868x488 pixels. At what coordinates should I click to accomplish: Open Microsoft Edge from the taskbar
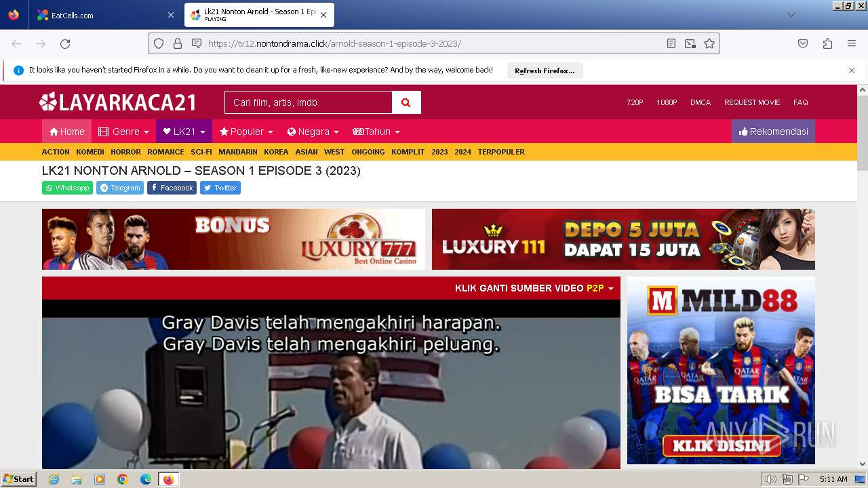click(x=146, y=479)
